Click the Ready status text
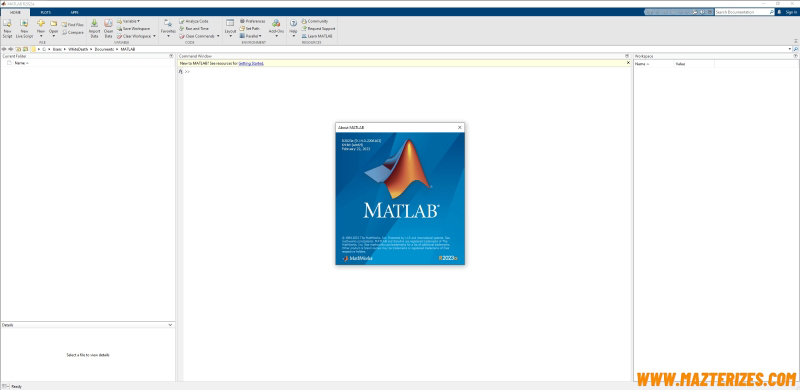 [16, 386]
